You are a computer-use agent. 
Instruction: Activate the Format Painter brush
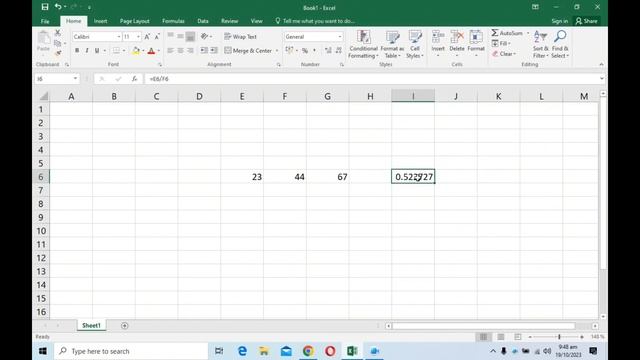pyautogui.click(x=58, y=53)
